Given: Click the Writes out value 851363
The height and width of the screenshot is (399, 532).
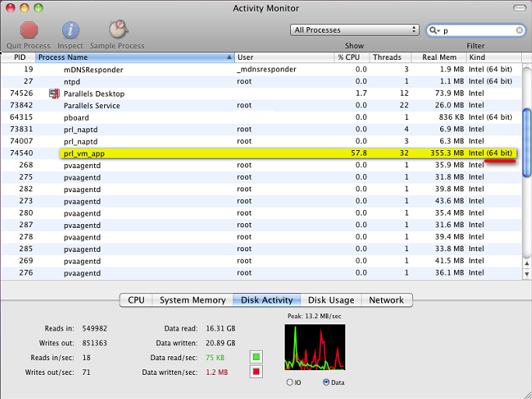Looking at the screenshot, I should pyautogui.click(x=95, y=343).
